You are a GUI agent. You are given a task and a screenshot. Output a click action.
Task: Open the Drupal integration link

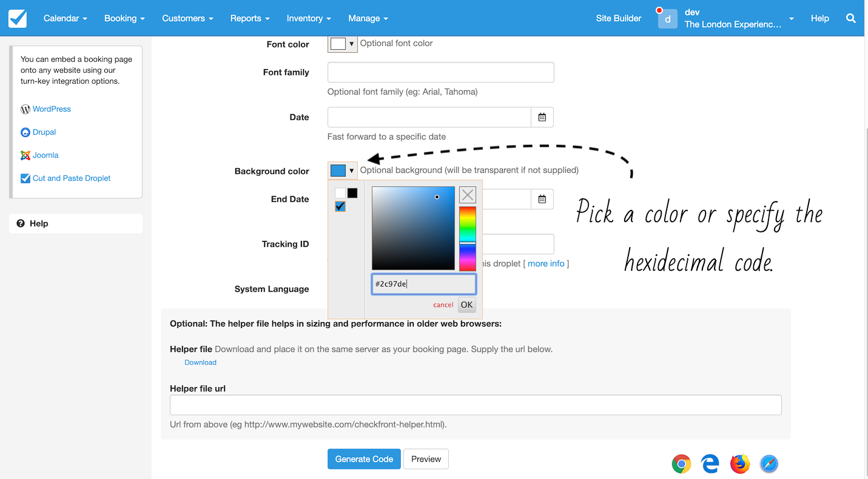click(x=44, y=132)
